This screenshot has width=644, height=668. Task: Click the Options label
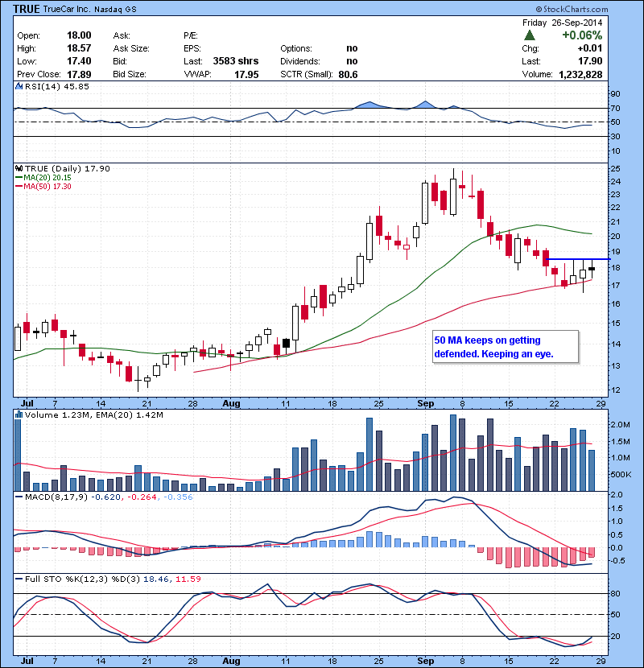pyautogui.click(x=296, y=48)
